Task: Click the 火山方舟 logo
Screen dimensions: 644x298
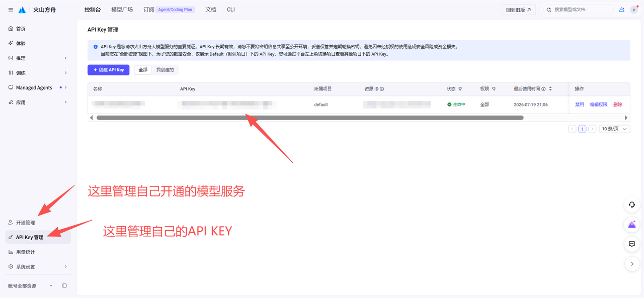Action: click(37, 10)
